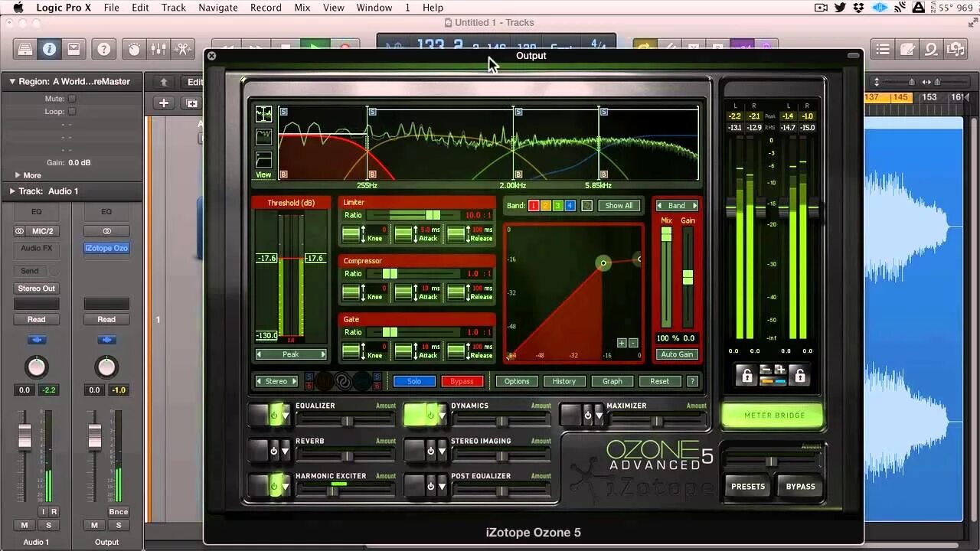Open the Window menu
The image size is (980, 551).
(374, 8)
